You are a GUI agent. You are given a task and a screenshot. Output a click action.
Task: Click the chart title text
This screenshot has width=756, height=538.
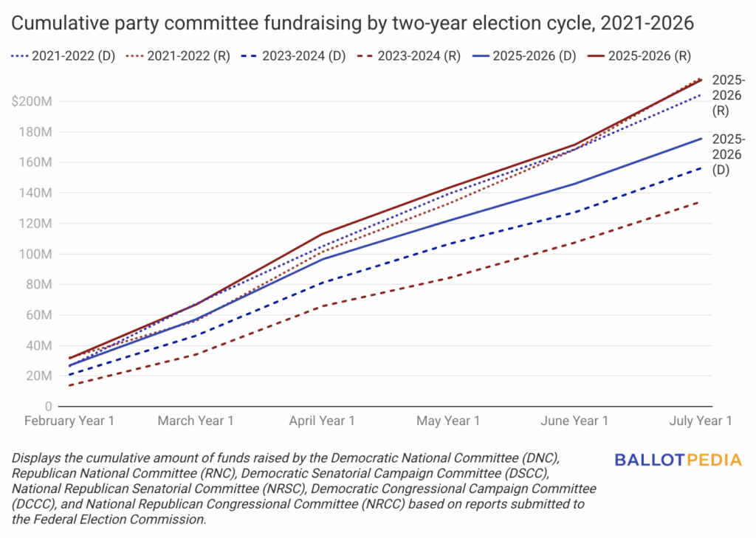coord(352,23)
